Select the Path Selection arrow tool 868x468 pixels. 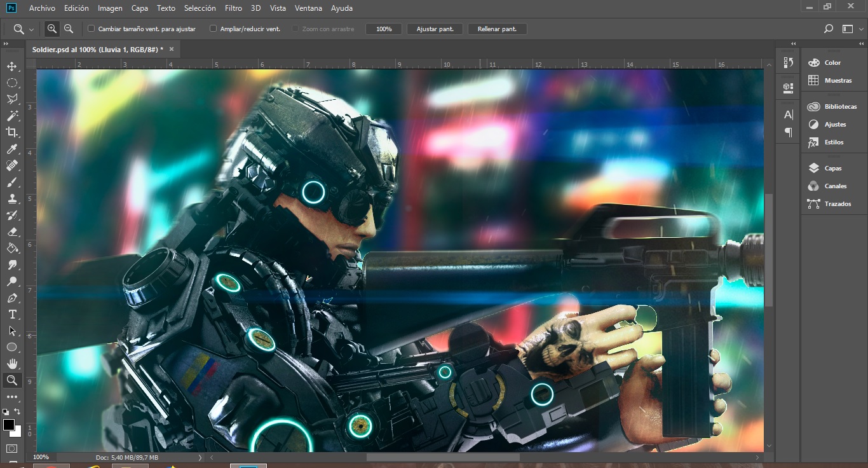(x=12, y=331)
